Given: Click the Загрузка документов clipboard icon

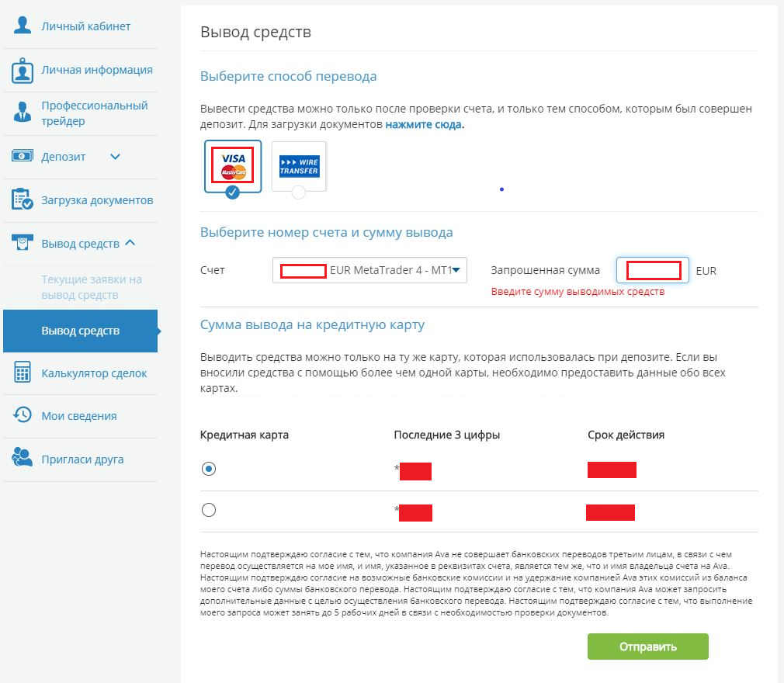Looking at the screenshot, I should click(22, 199).
